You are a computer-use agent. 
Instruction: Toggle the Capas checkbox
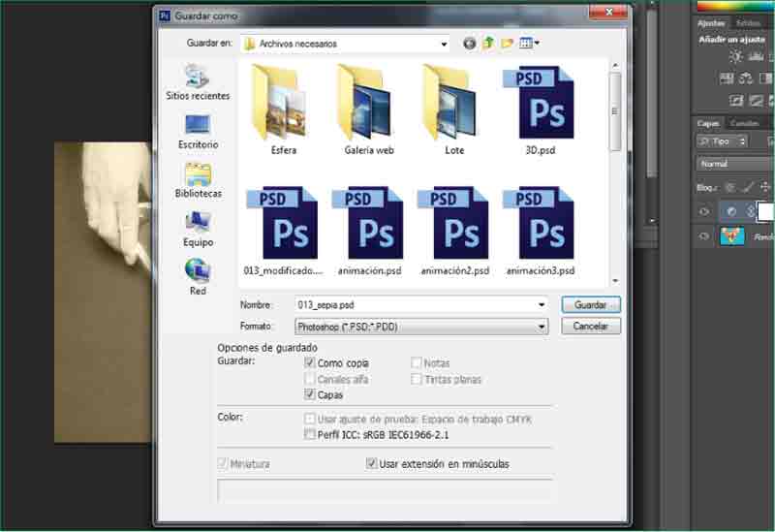tap(310, 395)
